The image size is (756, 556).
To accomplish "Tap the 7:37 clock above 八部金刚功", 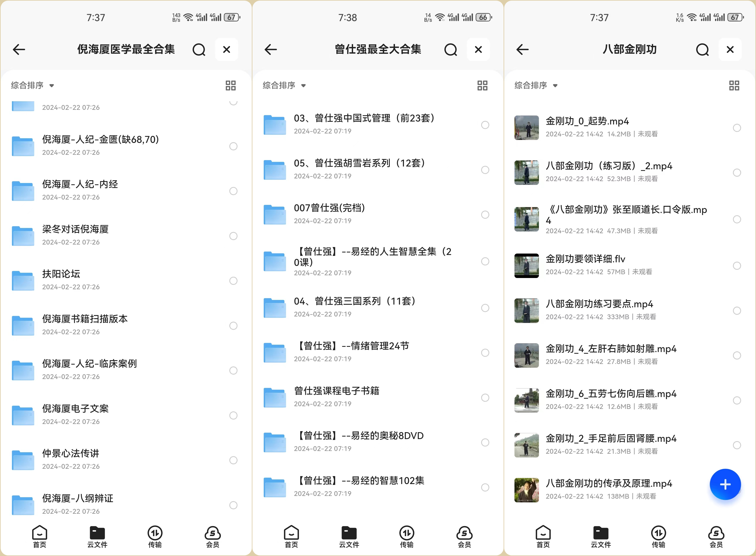I will pyautogui.click(x=599, y=18).
